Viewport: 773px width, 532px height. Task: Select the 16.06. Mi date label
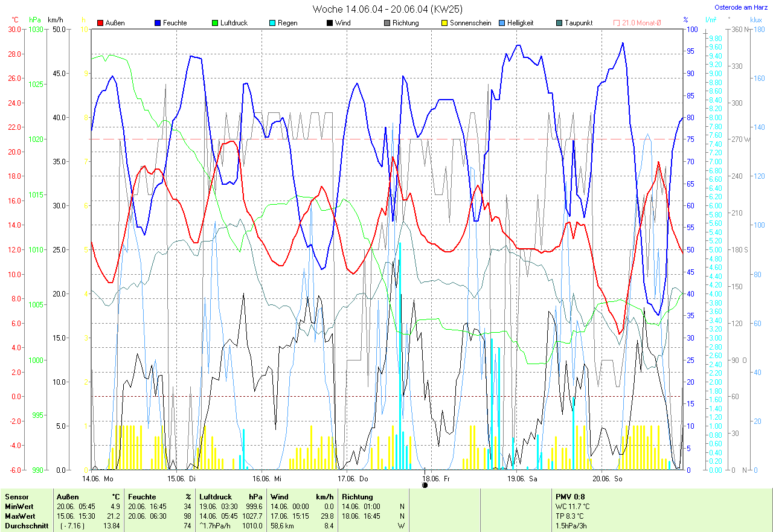(266, 478)
